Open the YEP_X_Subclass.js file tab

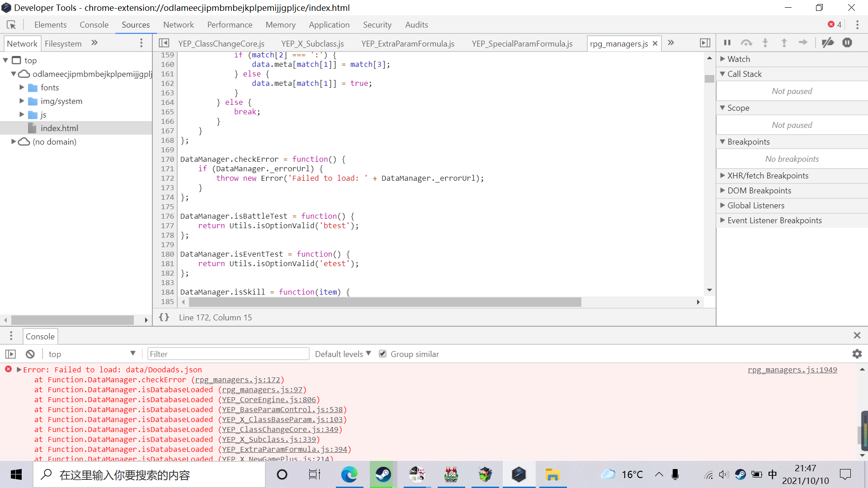tap(312, 43)
